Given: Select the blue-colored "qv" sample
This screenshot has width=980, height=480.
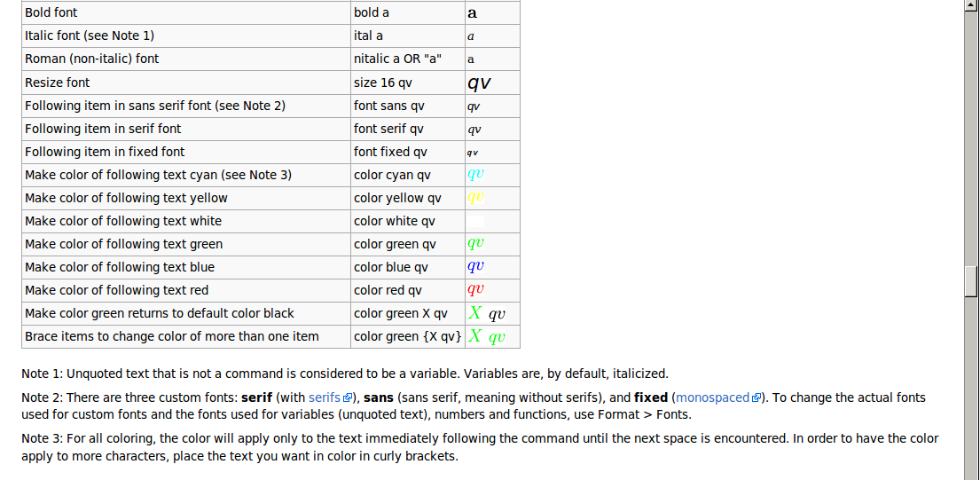Looking at the screenshot, I should point(475,266).
